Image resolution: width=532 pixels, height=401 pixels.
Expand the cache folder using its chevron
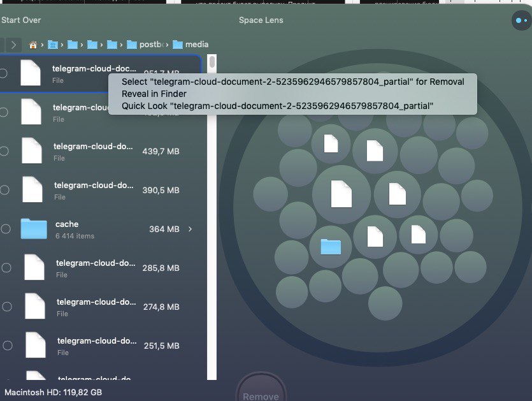pyautogui.click(x=191, y=230)
